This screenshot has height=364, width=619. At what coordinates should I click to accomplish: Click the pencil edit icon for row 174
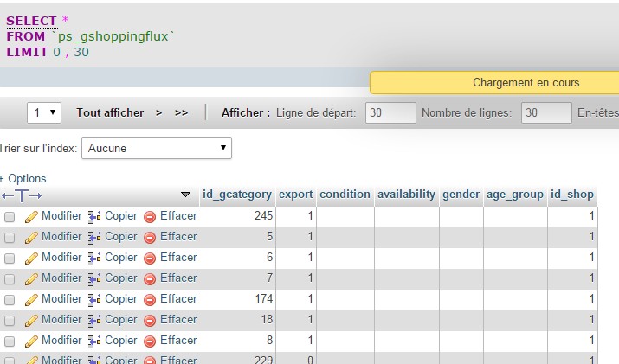pyautogui.click(x=31, y=299)
